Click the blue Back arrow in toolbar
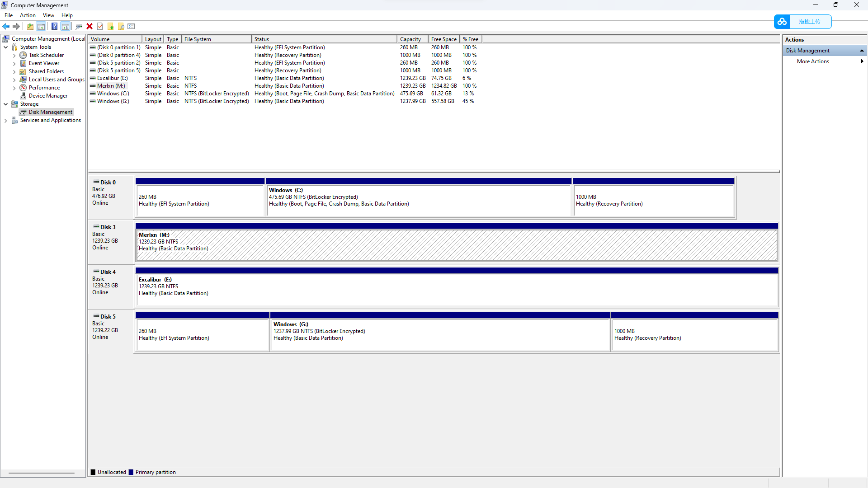The image size is (868, 488). [x=6, y=26]
